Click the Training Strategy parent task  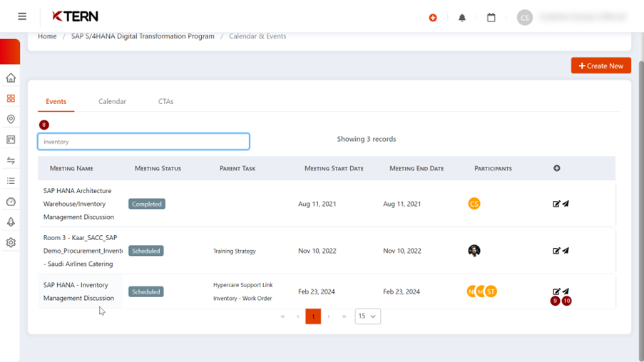click(x=235, y=251)
